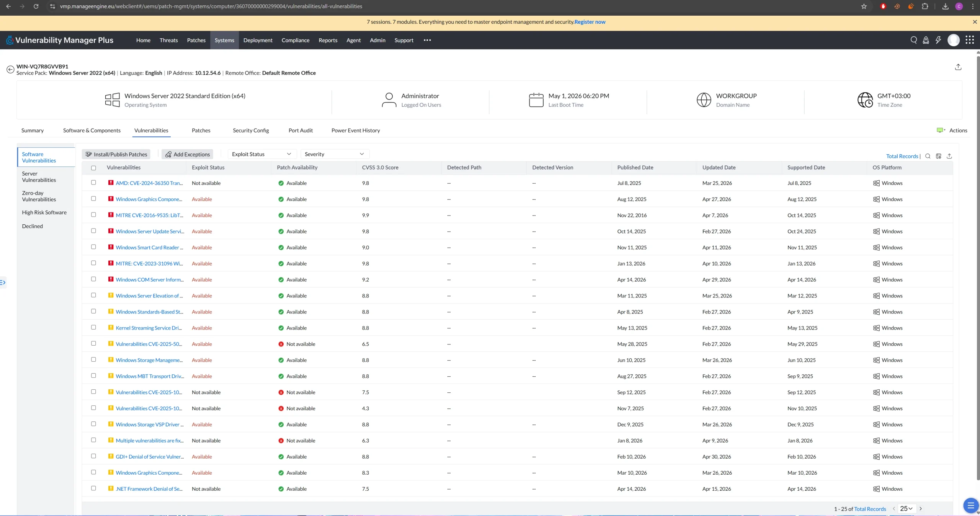Check the AMD CVE-2024-36350 row checkbox

tap(93, 183)
